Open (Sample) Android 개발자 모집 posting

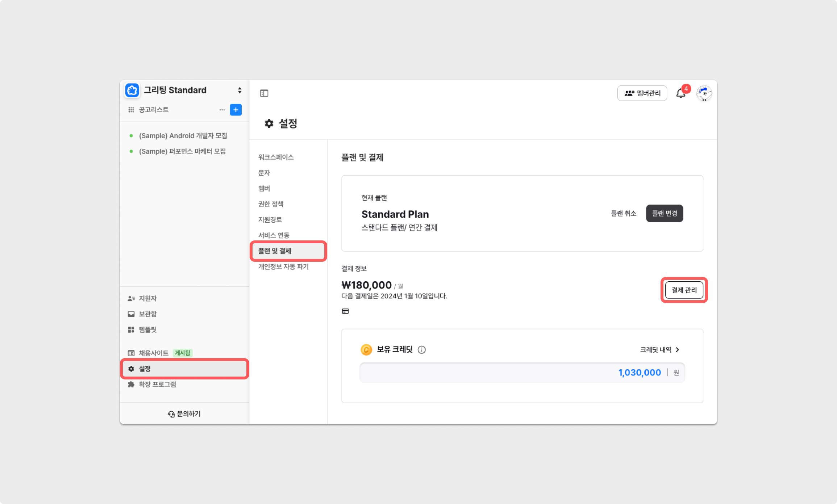183,136
